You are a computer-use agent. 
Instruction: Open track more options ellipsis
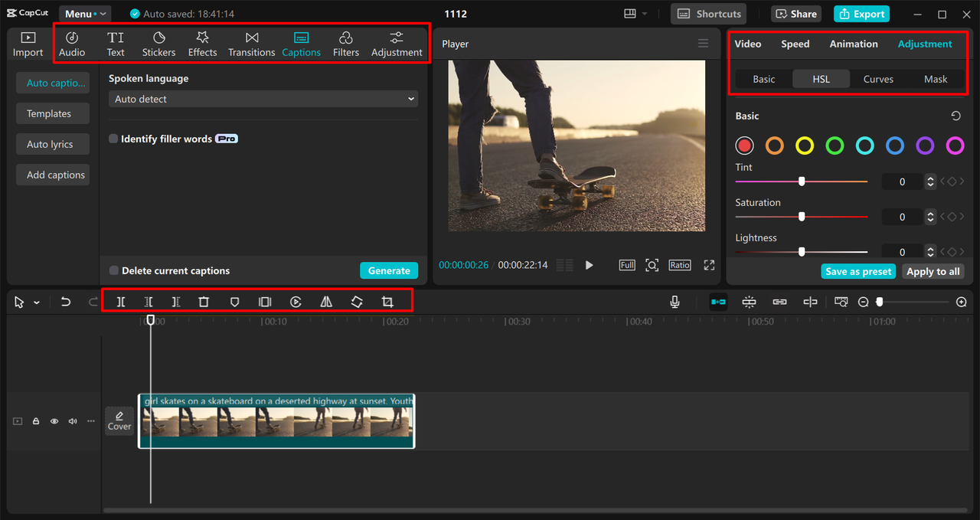coord(91,421)
